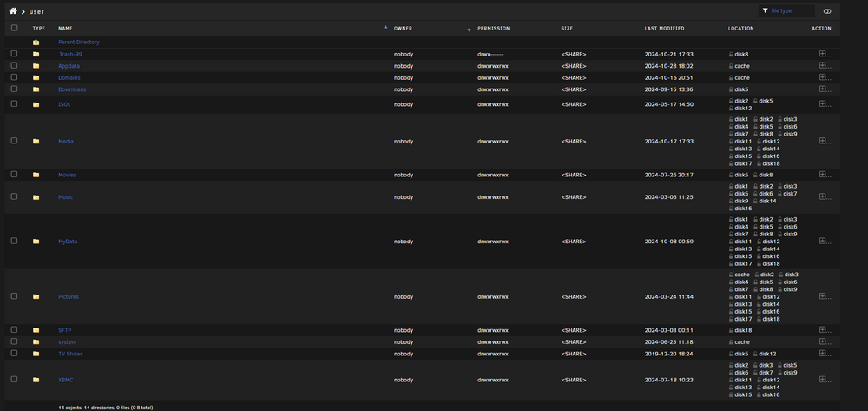Click the folder icon beside Downloads
This screenshot has width=868, height=411.
36,89
